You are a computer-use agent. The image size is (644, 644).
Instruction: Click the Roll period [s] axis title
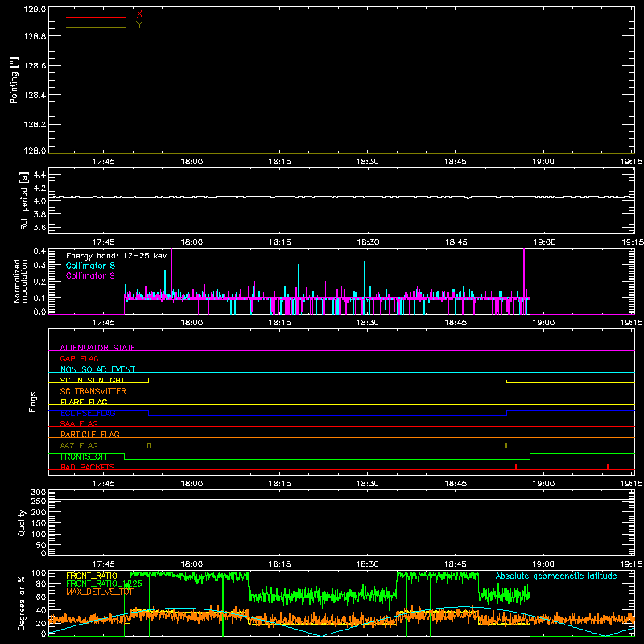click(x=23, y=200)
